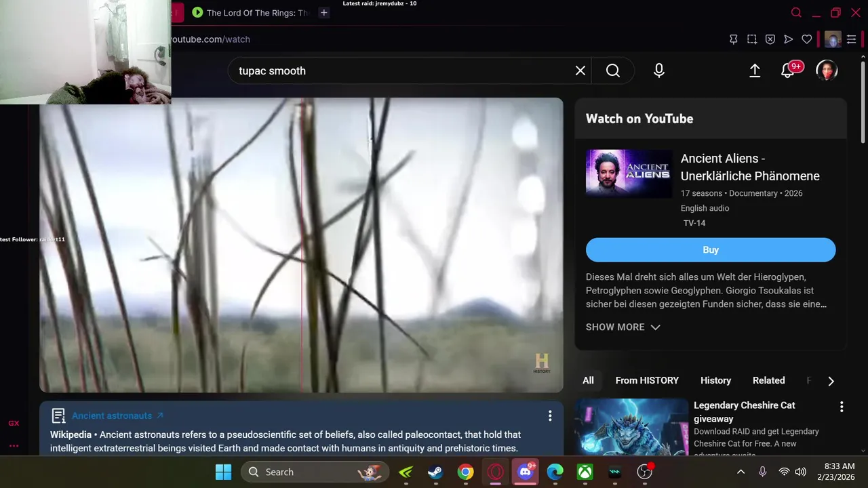The height and width of the screenshot is (488, 868).
Task: Open options menu for Cheshire Cat ad
Action: [842, 407]
